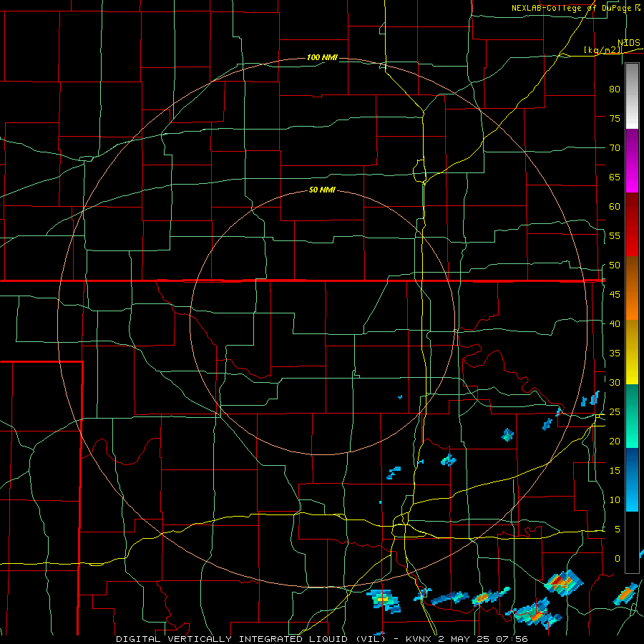Click the 35 value on the scale
Image resolution: width=644 pixels, height=644 pixels.
pos(615,353)
